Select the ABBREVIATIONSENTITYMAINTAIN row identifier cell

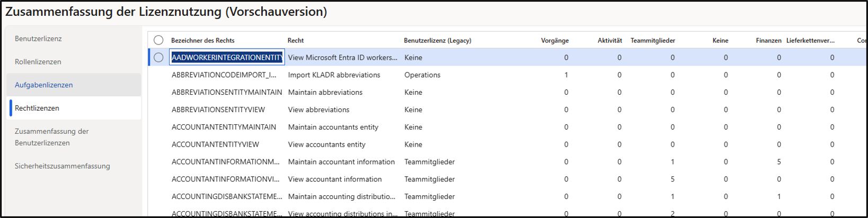[227, 93]
